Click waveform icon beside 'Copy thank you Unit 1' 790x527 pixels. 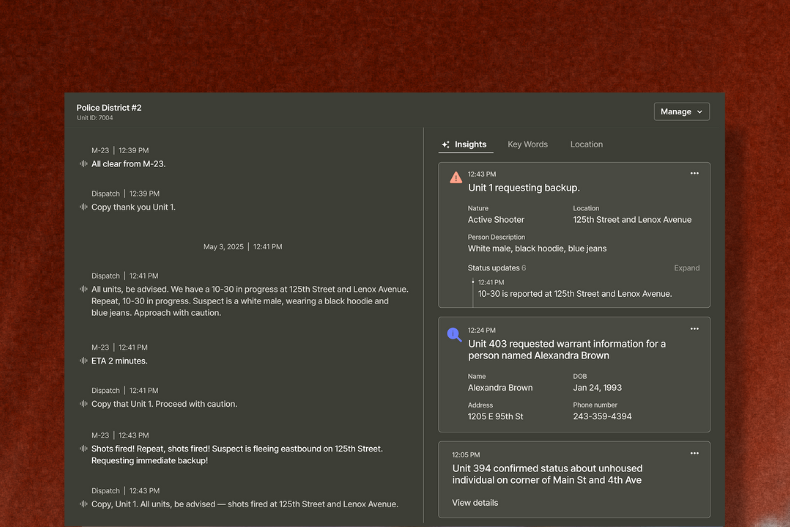(84, 207)
